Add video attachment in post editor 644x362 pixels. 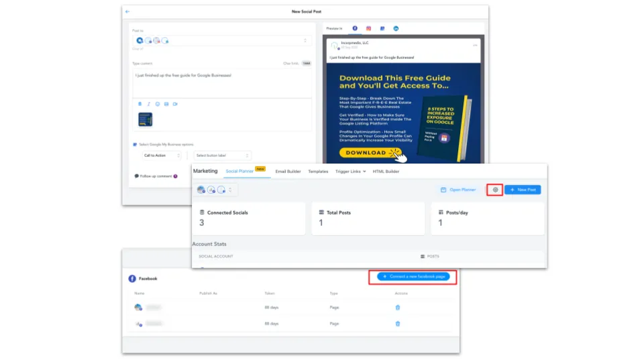(175, 104)
